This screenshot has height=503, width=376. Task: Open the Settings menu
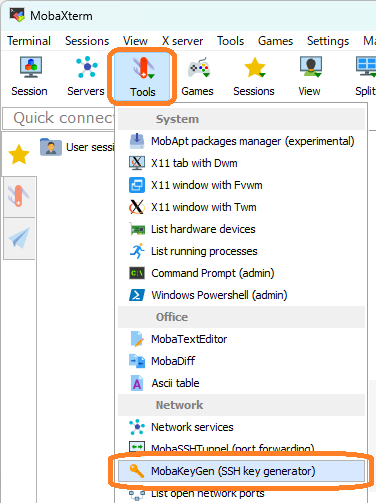point(328,41)
